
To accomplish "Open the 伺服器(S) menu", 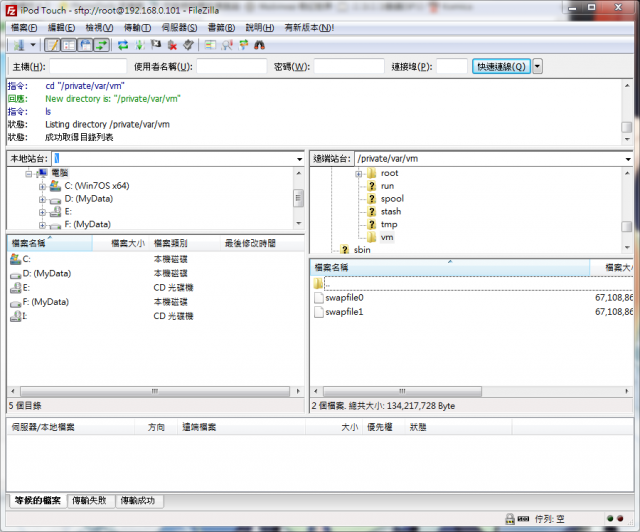I will click(179, 27).
